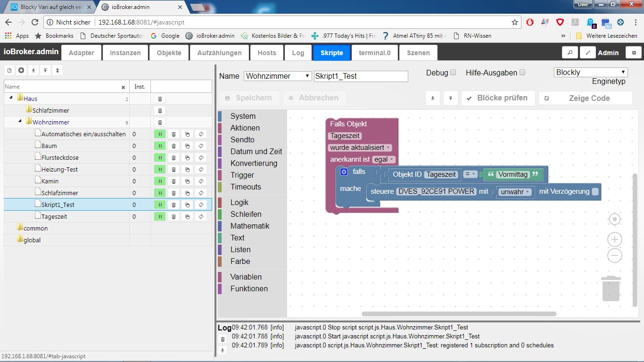Pause the Flursteckdose script

(x=160, y=158)
